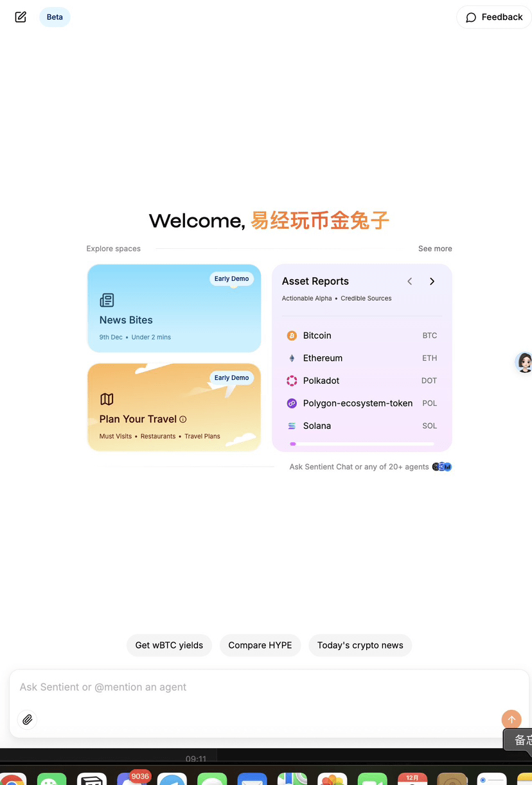The width and height of the screenshot is (532, 785).
Task: Click Asset Reports heading
Action: [x=315, y=281]
